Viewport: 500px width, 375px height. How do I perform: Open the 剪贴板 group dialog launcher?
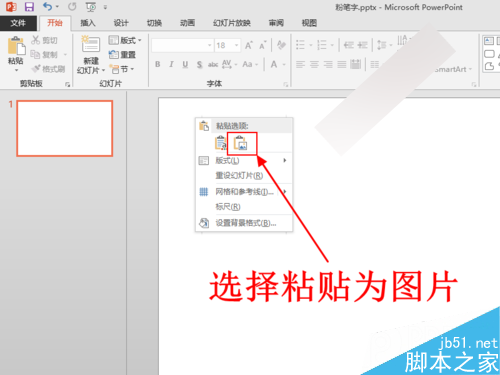pos(68,84)
